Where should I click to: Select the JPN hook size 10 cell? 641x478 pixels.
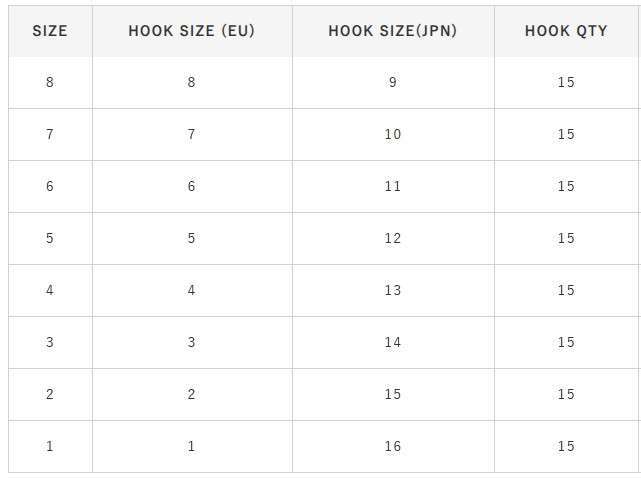[393, 134]
